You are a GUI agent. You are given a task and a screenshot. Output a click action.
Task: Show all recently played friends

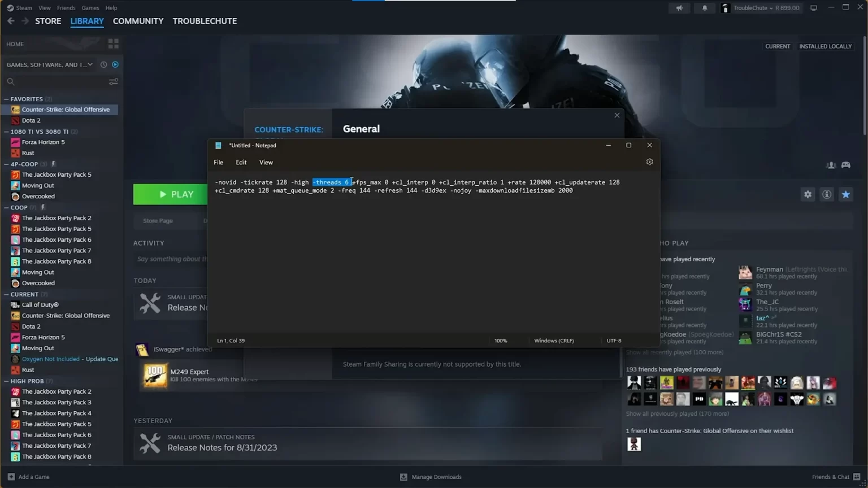tap(674, 352)
